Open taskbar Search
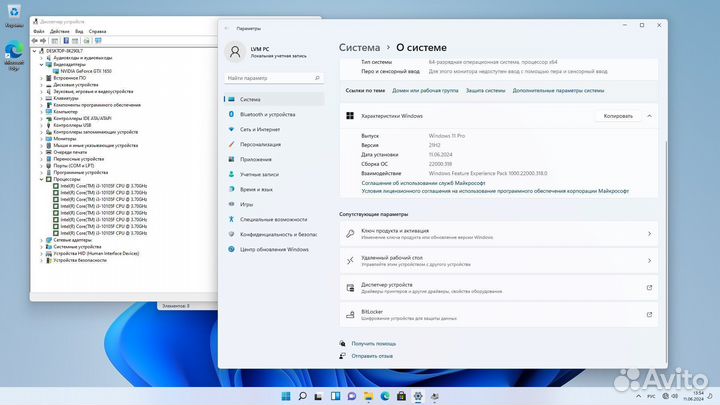The width and height of the screenshot is (720, 405). tap(302, 396)
